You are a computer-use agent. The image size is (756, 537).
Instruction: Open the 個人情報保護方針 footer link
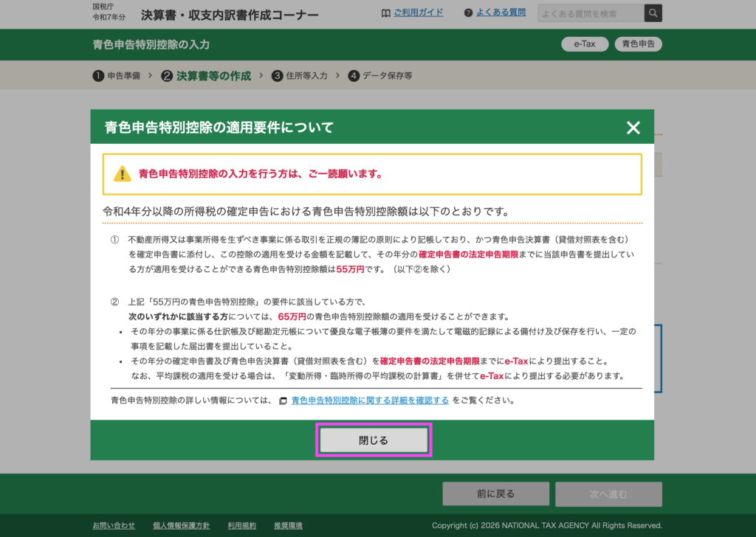point(181,525)
